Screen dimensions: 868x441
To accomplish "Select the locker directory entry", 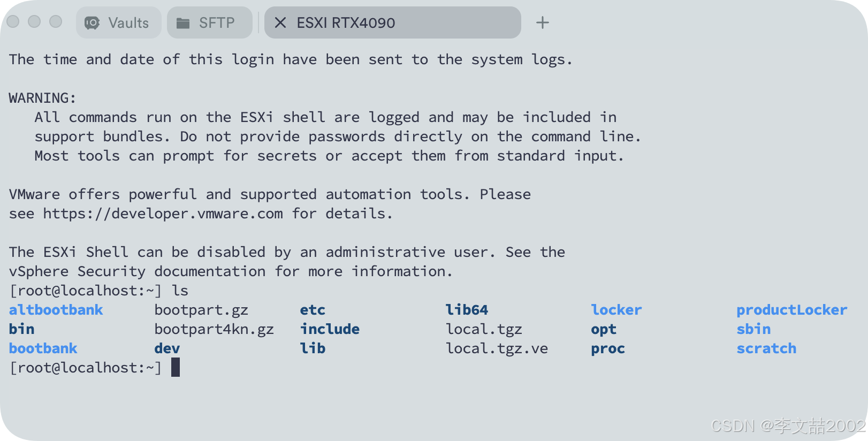I will [x=616, y=309].
